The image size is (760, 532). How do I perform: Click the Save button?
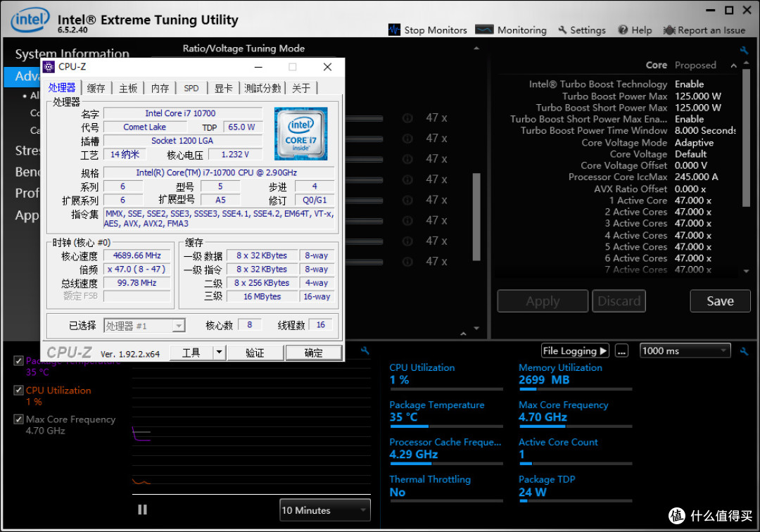721,301
